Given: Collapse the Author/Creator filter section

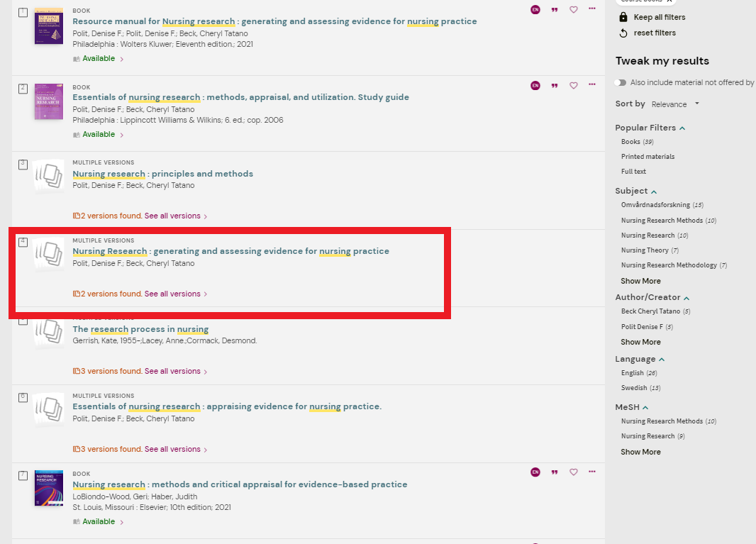Looking at the screenshot, I should 686,298.
